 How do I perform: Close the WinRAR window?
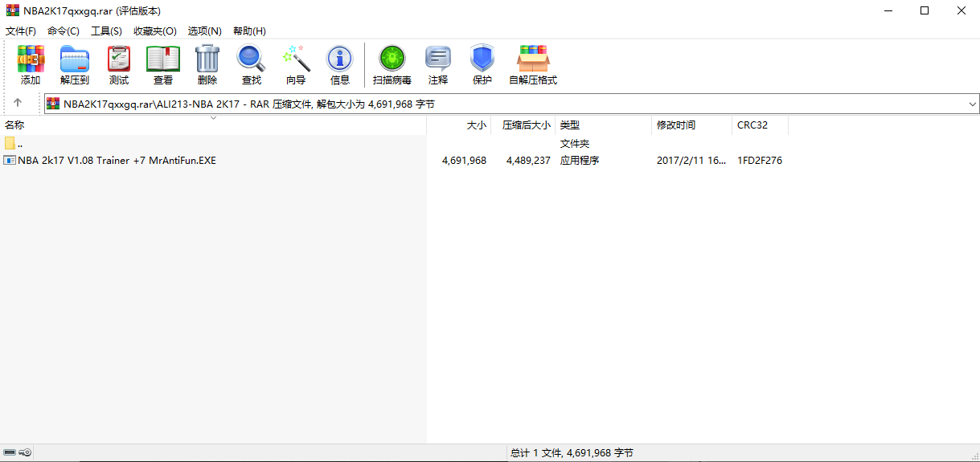pyautogui.click(x=962, y=10)
